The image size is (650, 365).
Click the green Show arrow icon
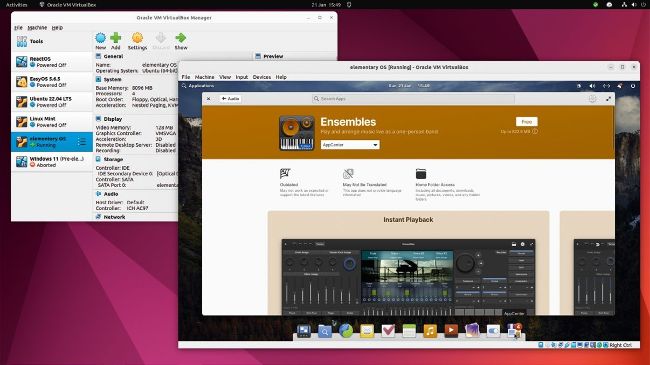(181, 38)
